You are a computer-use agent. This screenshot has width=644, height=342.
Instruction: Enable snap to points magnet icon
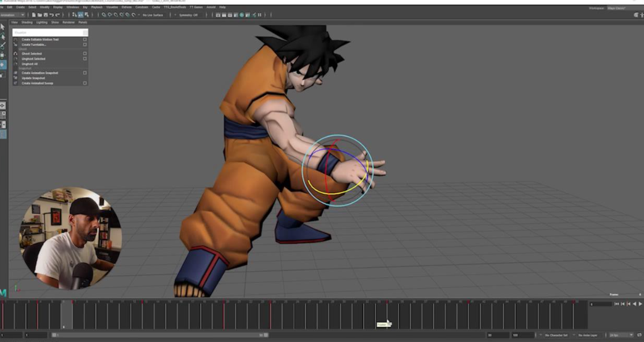(x=116, y=15)
